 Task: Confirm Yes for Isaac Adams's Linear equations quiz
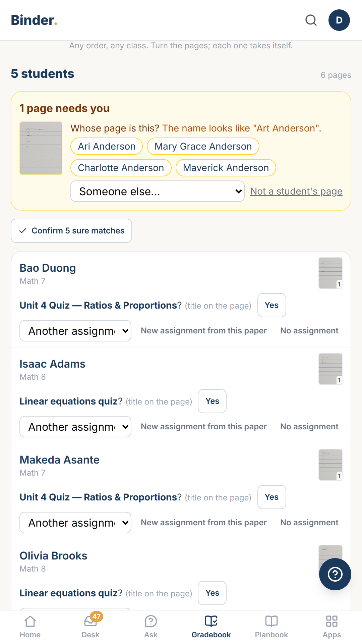coord(212,401)
